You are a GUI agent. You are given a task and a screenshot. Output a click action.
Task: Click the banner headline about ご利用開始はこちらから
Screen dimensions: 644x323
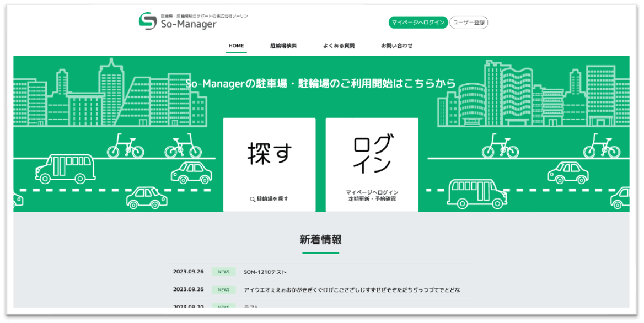(x=320, y=84)
